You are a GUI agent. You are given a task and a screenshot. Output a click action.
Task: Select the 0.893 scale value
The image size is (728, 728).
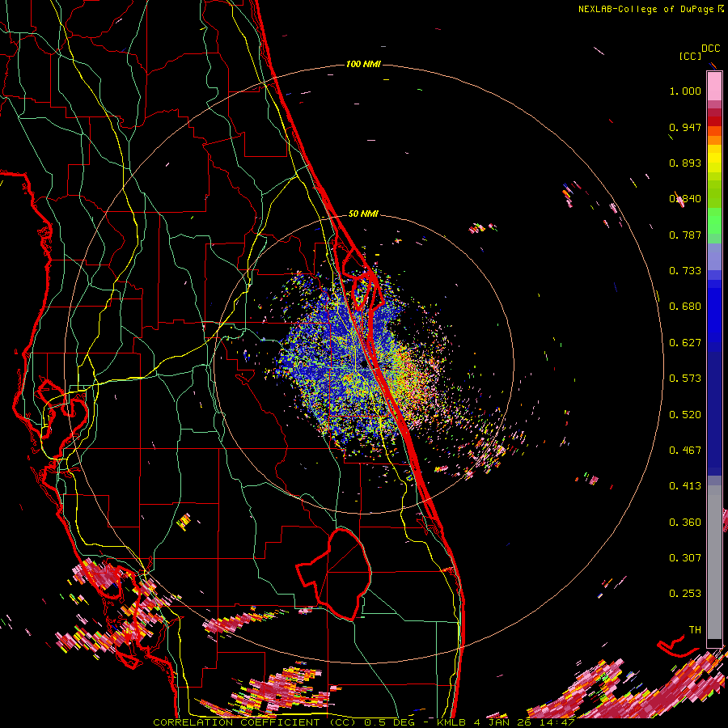[685, 163]
